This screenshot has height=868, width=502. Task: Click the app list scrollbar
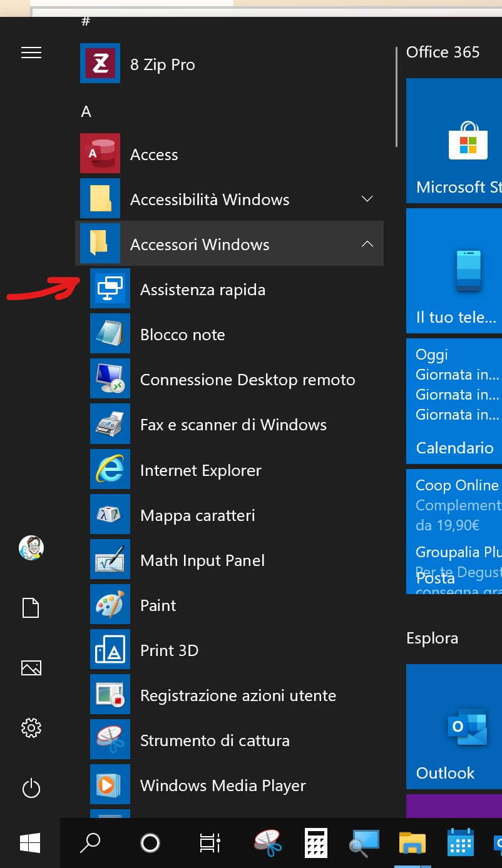coord(396,97)
